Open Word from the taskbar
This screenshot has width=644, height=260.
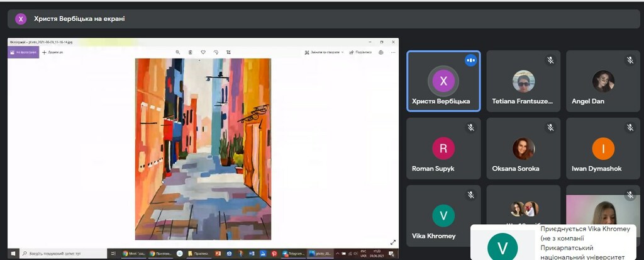pyautogui.click(x=252, y=254)
